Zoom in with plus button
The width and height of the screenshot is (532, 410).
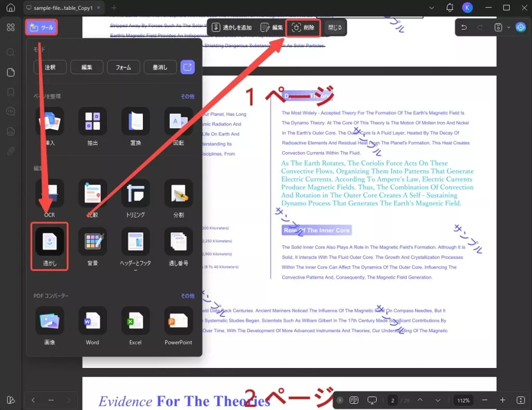click(502, 400)
